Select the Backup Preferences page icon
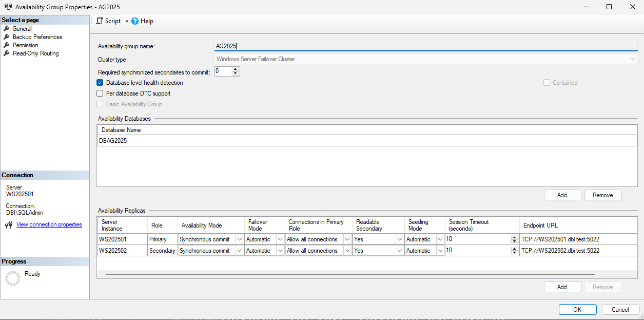This screenshot has height=320, width=644. (x=7, y=37)
